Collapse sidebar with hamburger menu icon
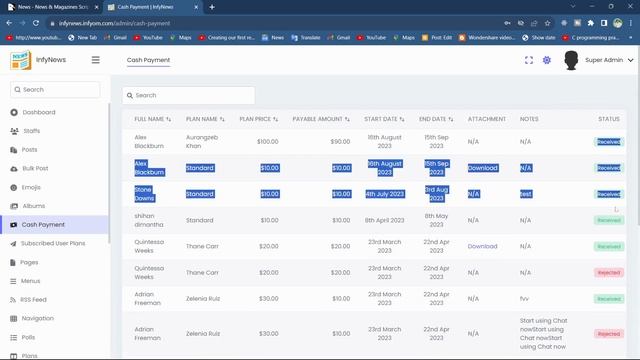This screenshot has height=360, width=640. (96, 60)
